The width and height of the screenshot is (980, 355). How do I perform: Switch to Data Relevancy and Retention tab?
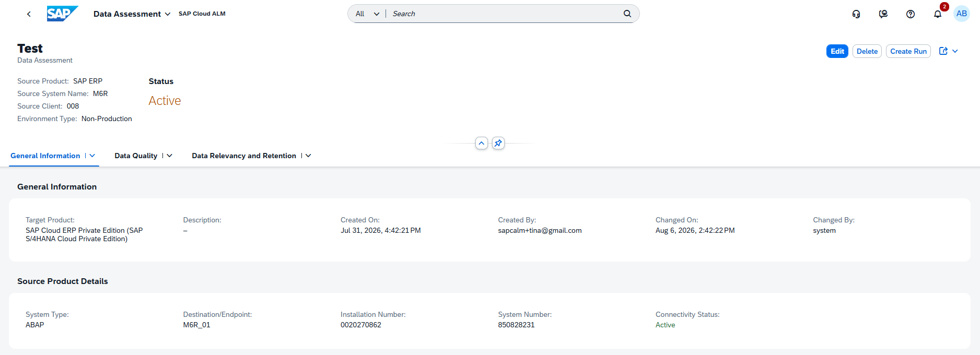[x=244, y=156]
